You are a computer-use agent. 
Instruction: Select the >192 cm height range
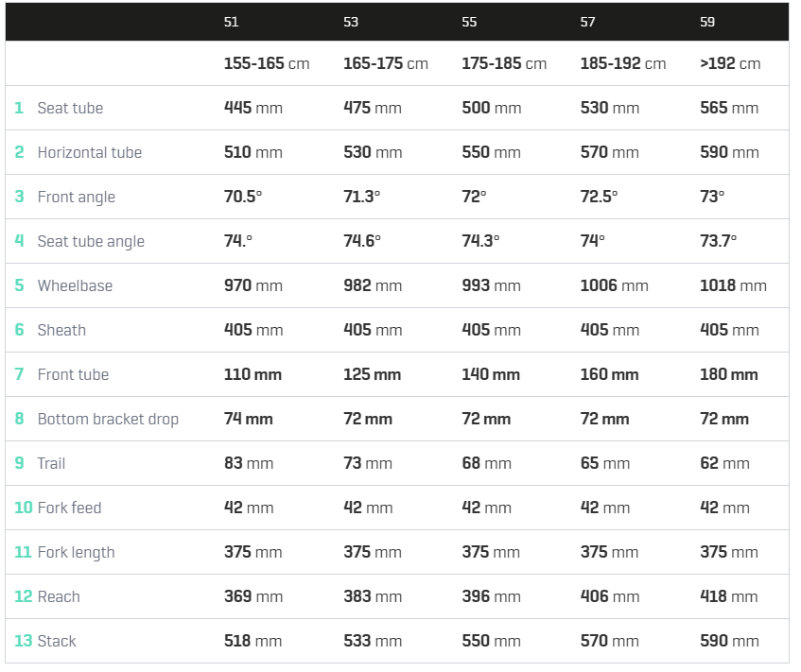730,63
